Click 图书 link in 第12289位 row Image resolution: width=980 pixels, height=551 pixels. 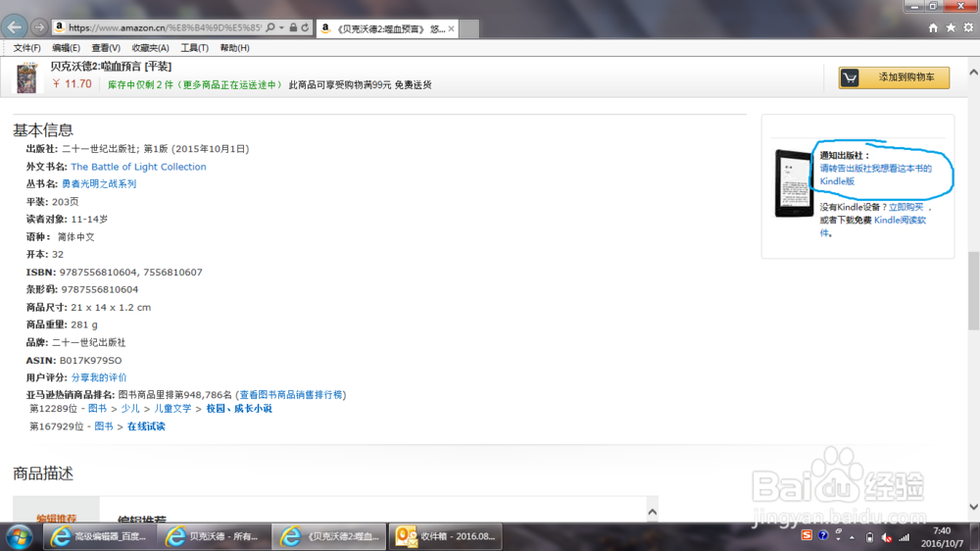pos(97,409)
